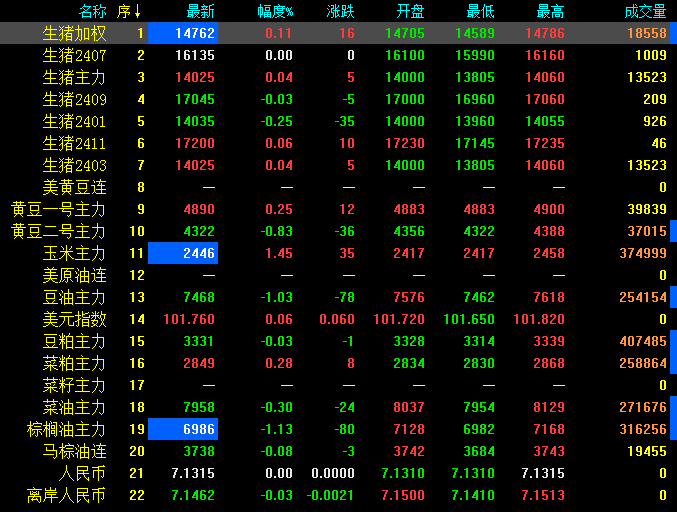Select the 生猪2403 contract name
This screenshot has width=677, height=512.
click(74, 165)
